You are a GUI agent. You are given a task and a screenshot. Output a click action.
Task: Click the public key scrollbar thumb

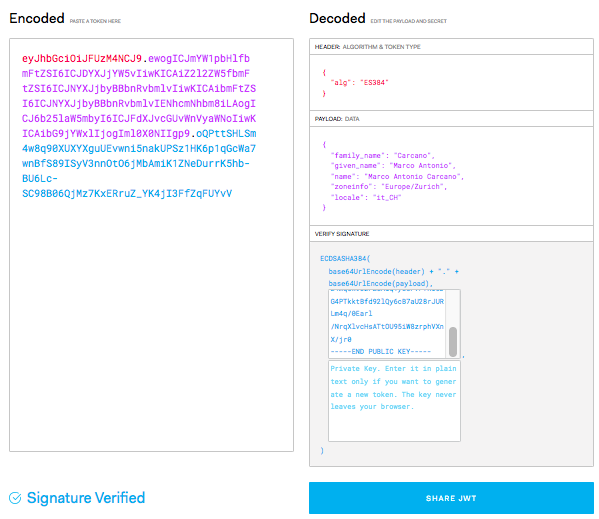pyautogui.click(x=453, y=341)
